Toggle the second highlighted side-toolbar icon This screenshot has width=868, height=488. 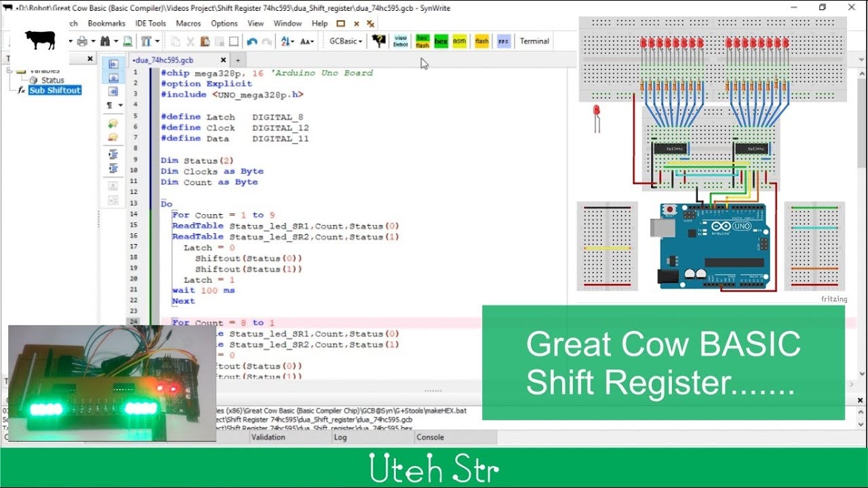pos(113,77)
